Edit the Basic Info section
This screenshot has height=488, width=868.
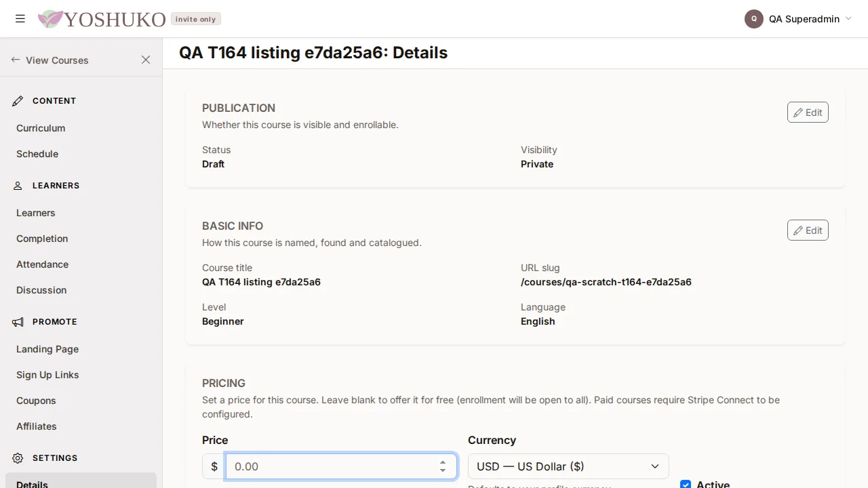click(808, 230)
